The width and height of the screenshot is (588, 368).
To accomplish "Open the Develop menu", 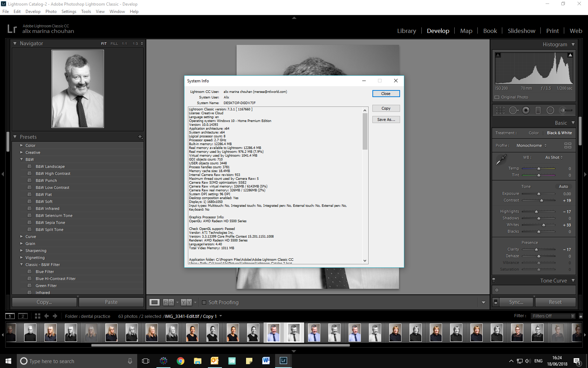I will point(33,12).
